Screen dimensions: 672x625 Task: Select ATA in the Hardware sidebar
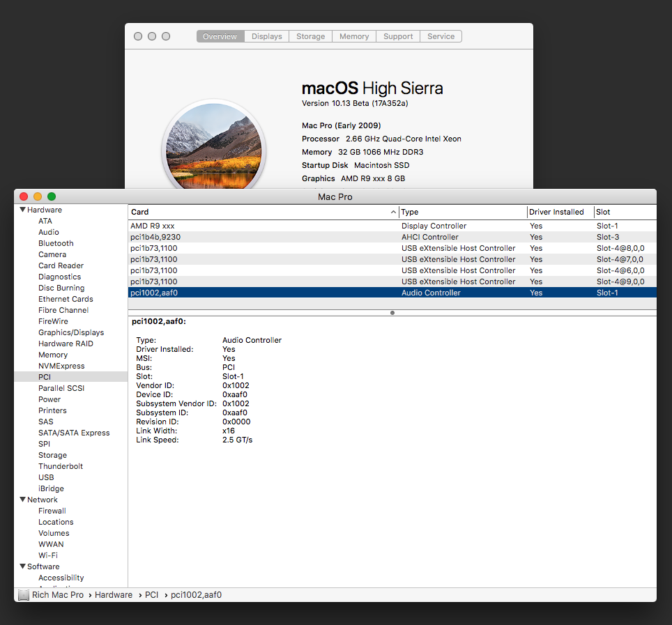tap(45, 221)
